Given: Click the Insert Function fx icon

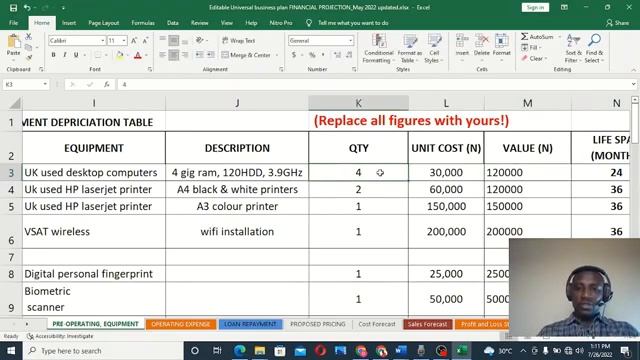Looking at the screenshot, I should click(107, 84).
